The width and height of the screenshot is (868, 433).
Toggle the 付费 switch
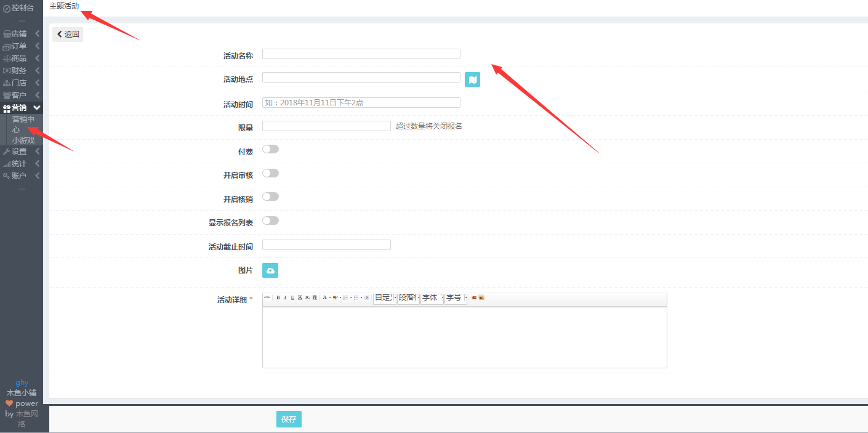click(270, 149)
